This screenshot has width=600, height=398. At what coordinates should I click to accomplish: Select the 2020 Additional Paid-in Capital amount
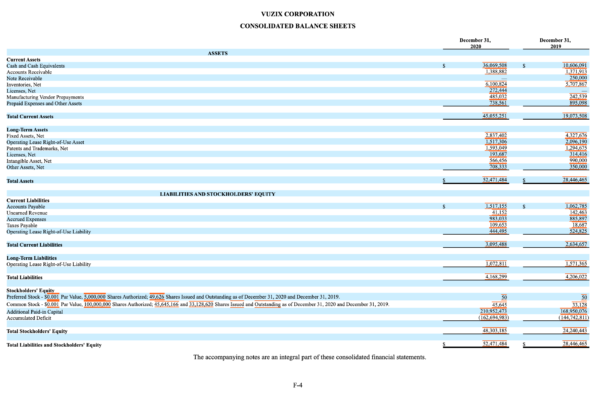click(494, 312)
